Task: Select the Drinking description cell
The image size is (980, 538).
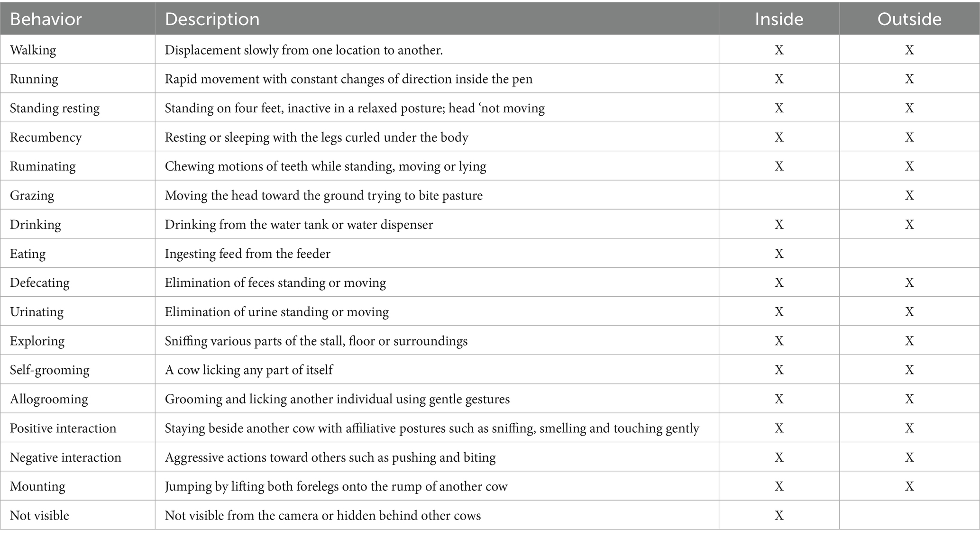Action: [x=299, y=224]
